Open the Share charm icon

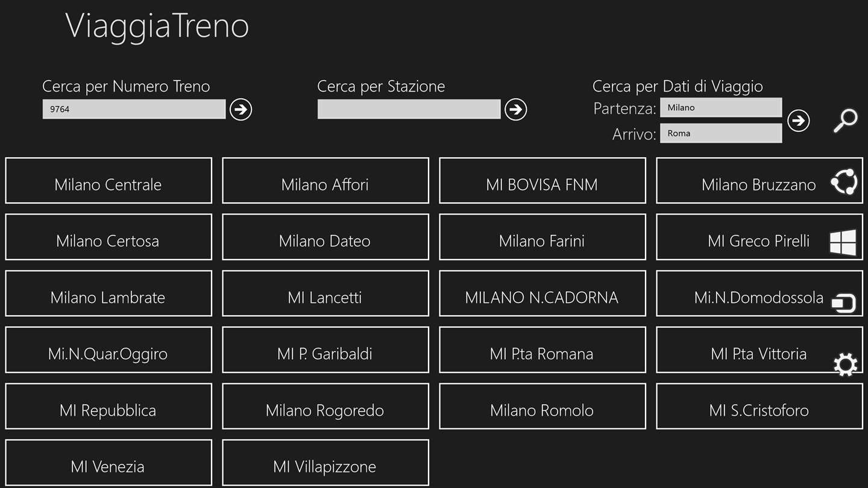pyautogui.click(x=844, y=182)
